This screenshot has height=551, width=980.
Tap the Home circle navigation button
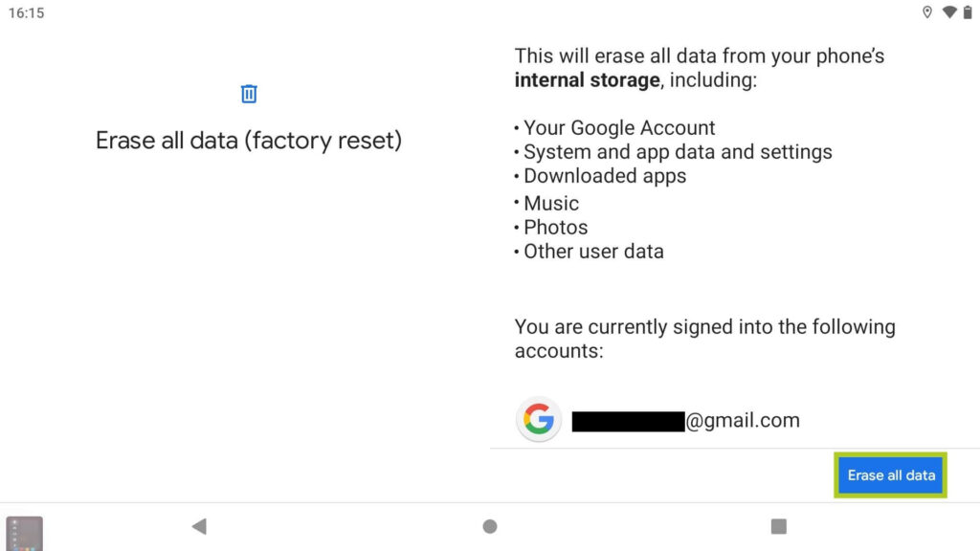click(x=490, y=526)
